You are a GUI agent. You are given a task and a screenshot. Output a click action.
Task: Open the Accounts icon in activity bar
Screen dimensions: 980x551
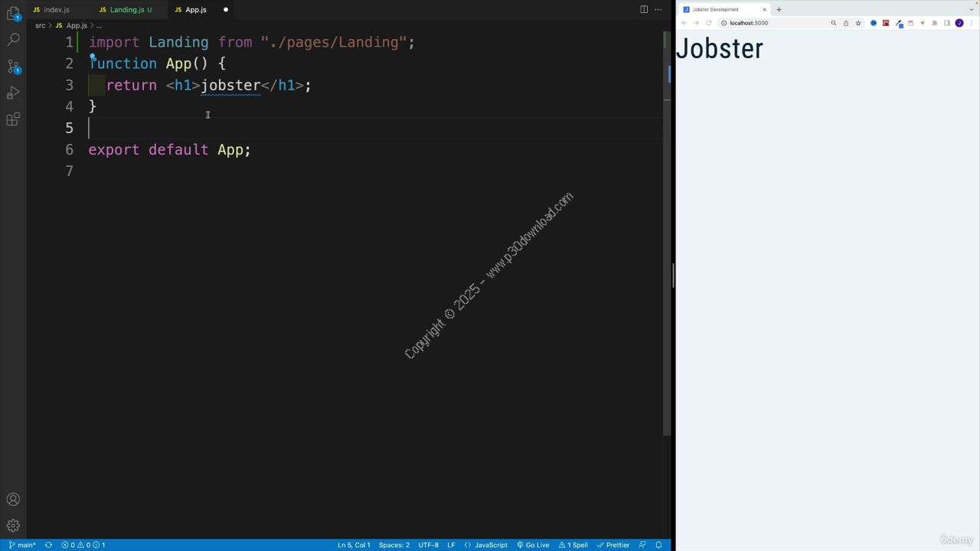[x=13, y=500]
